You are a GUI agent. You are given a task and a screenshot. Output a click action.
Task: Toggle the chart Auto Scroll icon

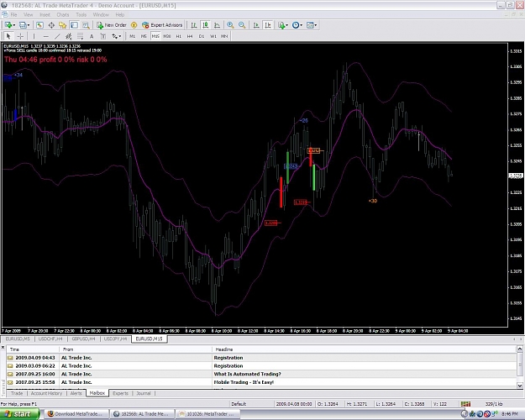pos(256,25)
